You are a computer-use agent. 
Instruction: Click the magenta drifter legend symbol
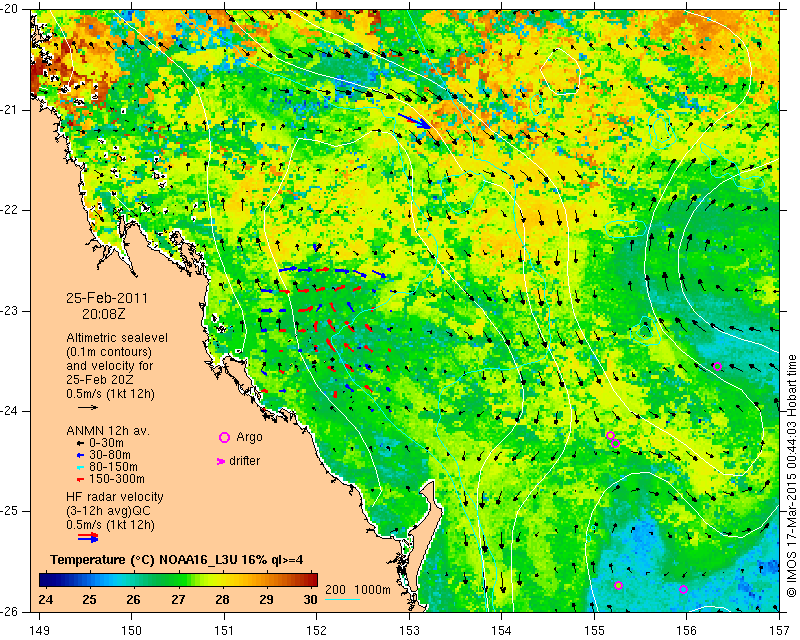pyautogui.click(x=221, y=461)
